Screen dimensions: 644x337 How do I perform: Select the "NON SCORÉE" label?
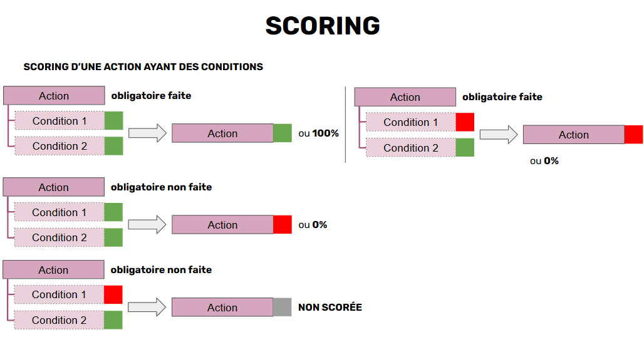330,308
